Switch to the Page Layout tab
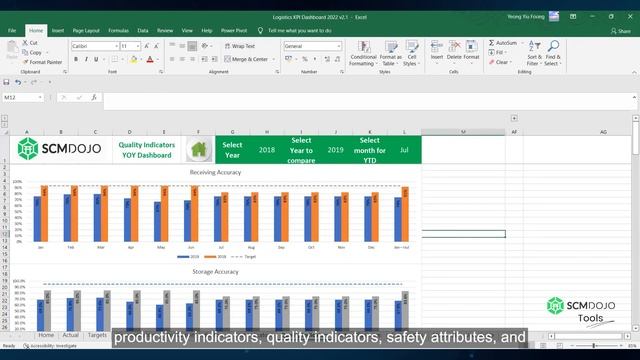This screenshot has height=360, width=640. (86, 31)
